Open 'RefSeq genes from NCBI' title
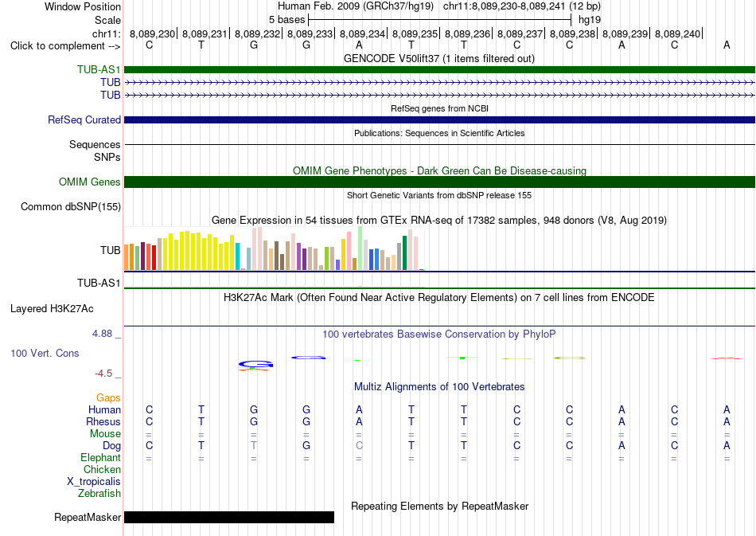 point(439,108)
